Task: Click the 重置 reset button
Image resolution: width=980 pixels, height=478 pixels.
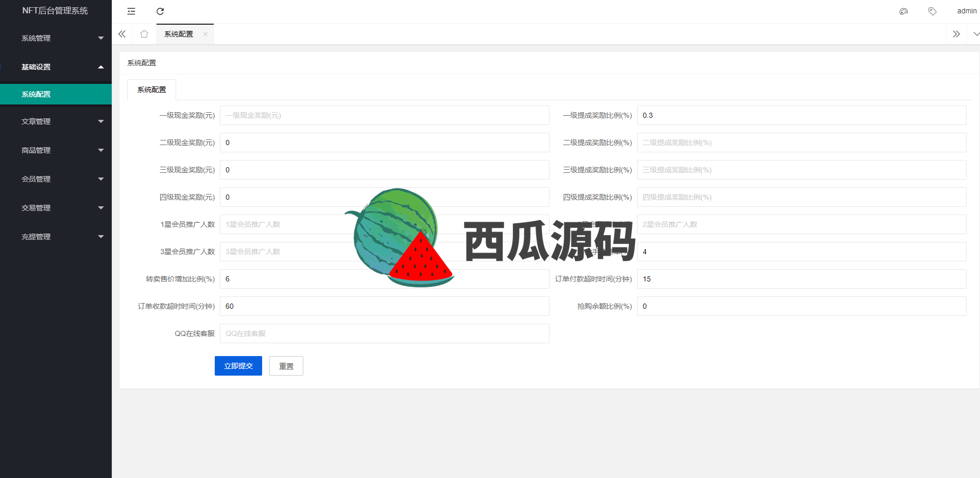Action: point(286,366)
